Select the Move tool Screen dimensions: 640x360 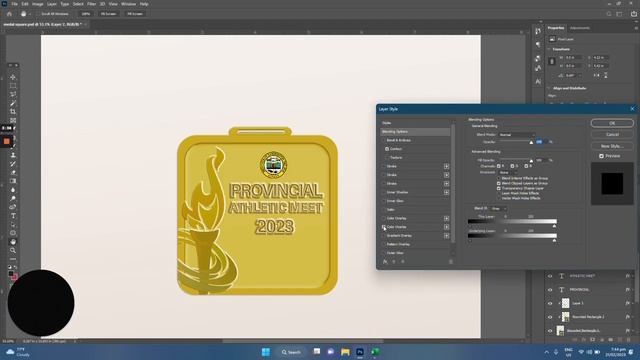tap(13, 77)
